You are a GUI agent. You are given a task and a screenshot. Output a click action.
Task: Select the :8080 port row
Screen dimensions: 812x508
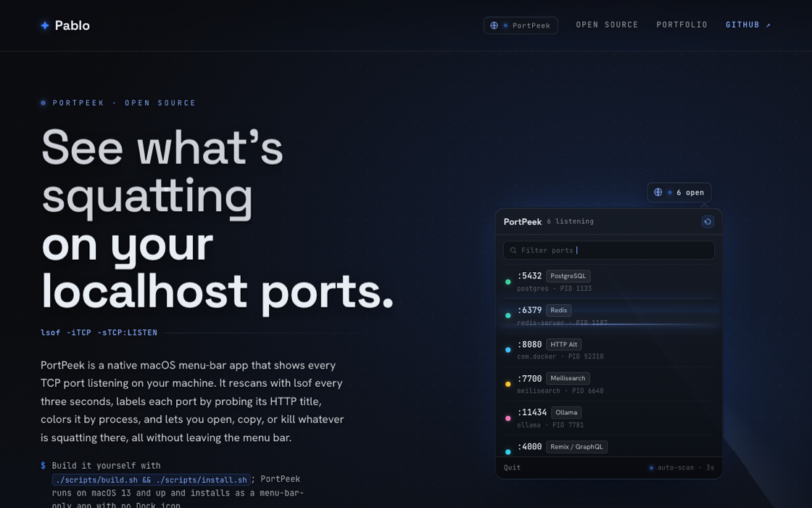tap(608, 350)
